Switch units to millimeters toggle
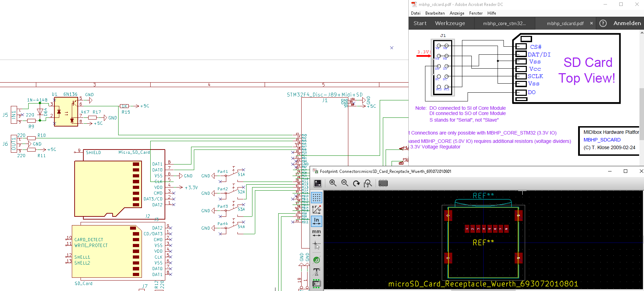Image resolution: width=644 pixels, height=291 pixels. (317, 233)
